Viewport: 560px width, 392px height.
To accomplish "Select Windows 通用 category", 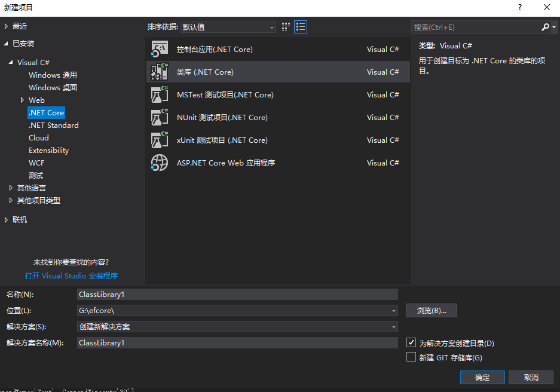I will pyautogui.click(x=53, y=75).
